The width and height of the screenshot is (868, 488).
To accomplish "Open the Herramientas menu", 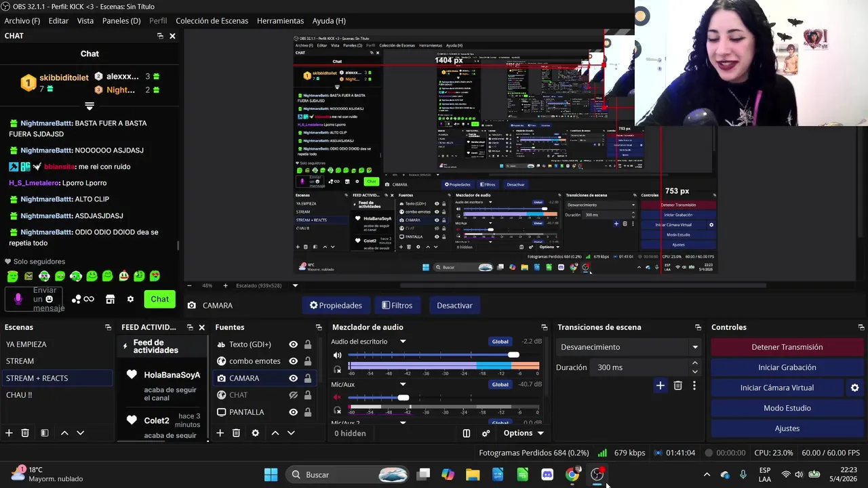I will pyautogui.click(x=280, y=21).
